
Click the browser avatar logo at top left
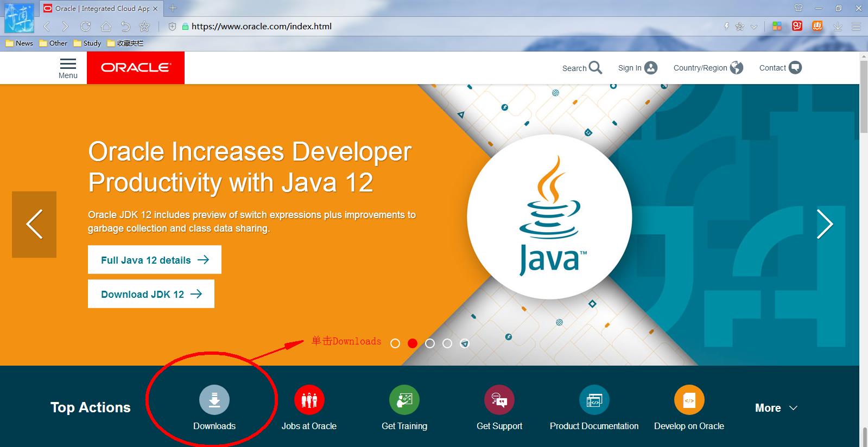pyautogui.click(x=19, y=17)
